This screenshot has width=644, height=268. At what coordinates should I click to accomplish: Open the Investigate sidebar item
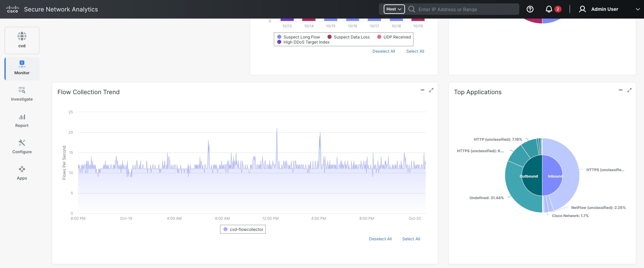[22, 94]
